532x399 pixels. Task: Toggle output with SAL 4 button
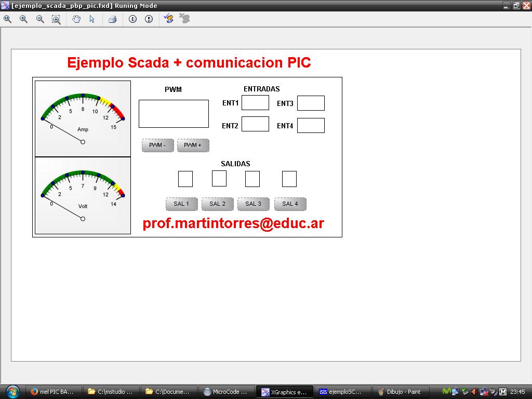click(x=290, y=204)
